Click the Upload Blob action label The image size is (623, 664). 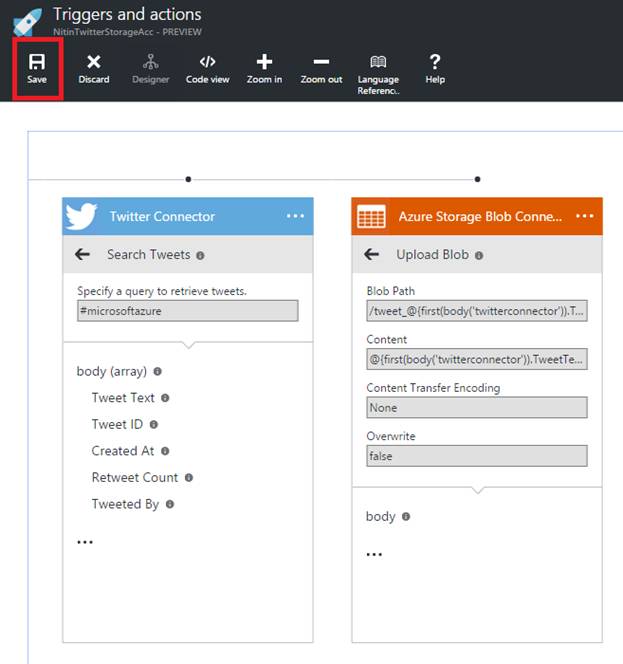432,255
